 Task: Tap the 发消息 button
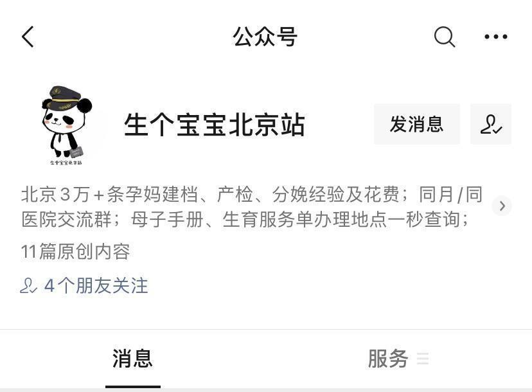(x=416, y=124)
